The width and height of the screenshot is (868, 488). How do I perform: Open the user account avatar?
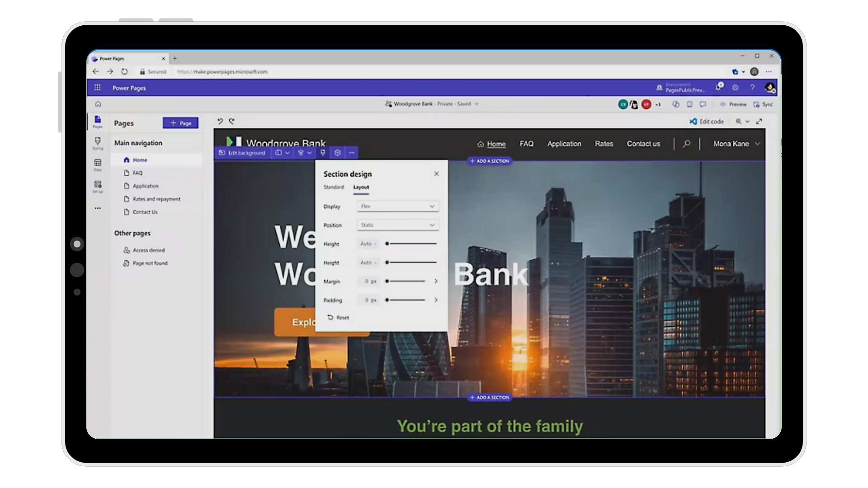(x=770, y=88)
